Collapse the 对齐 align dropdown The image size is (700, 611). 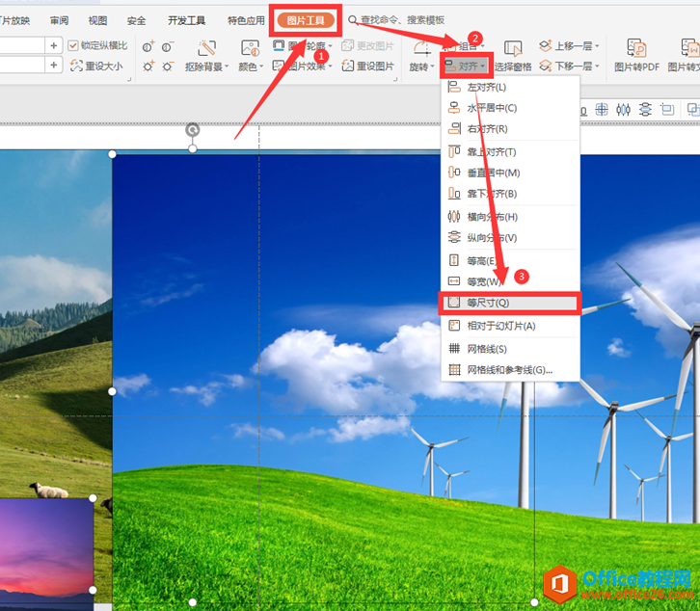click(467, 66)
